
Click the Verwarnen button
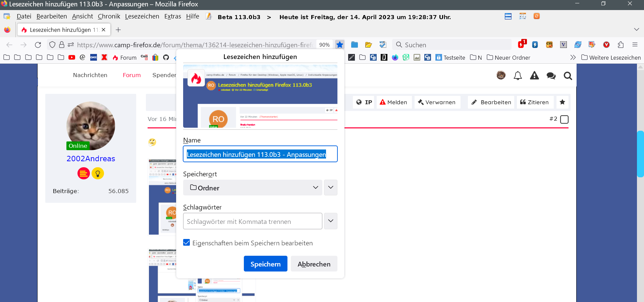[437, 102]
